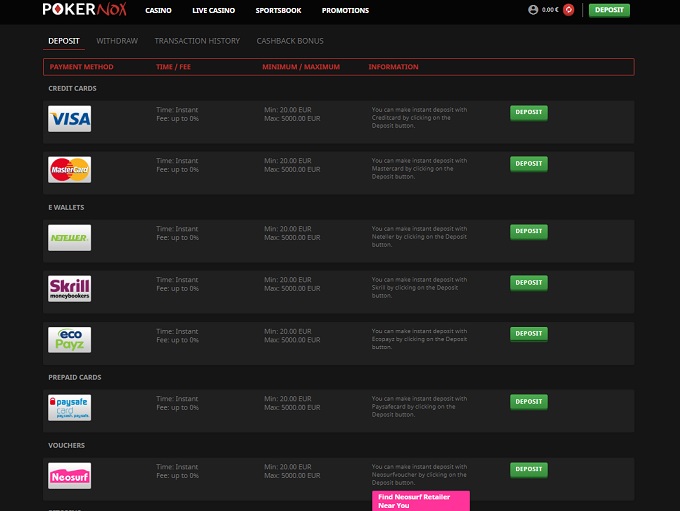Choose the Skrill Moneybookers logo
680x511 pixels.
pyautogui.click(x=69, y=289)
